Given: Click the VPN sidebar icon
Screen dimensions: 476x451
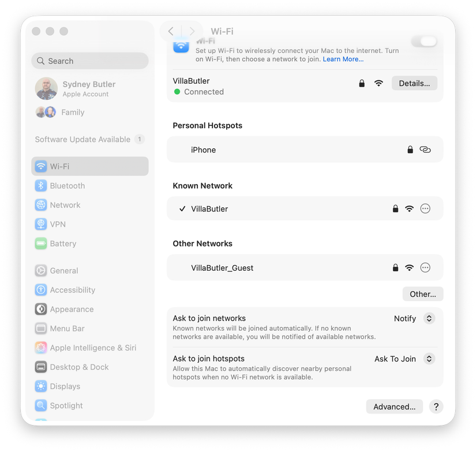Looking at the screenshot, I should click(40, 224).
